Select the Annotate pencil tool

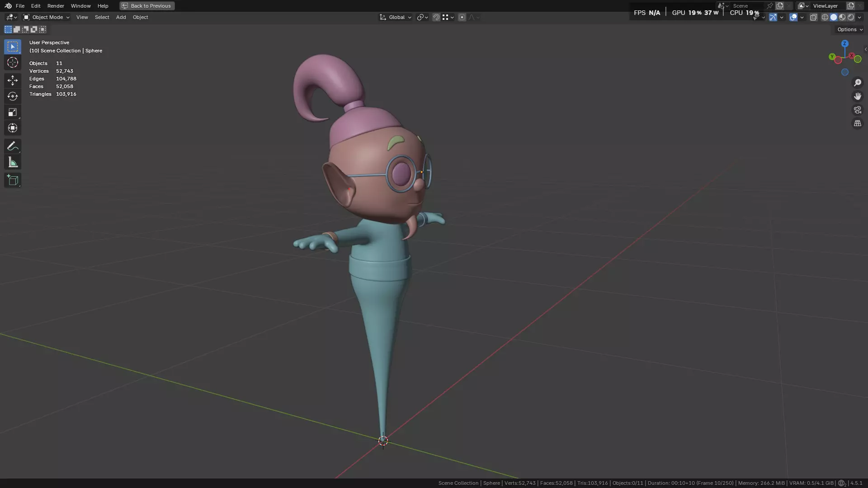coord(13,146)
